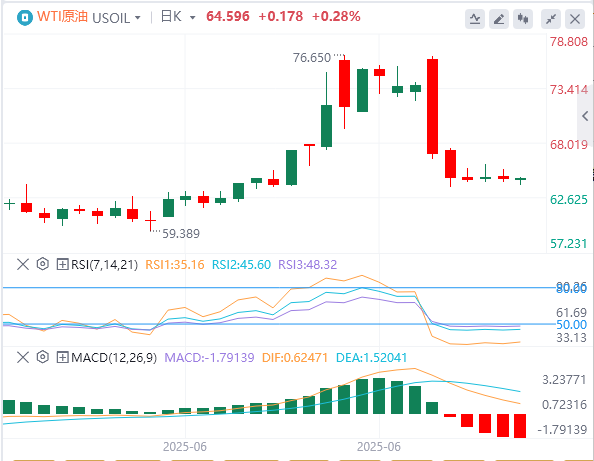The width and height of the screenshot is (594, 461).
Task: Click the MACD(12,26,9) label
Action: pyautogui.click(x=114, y=358)
